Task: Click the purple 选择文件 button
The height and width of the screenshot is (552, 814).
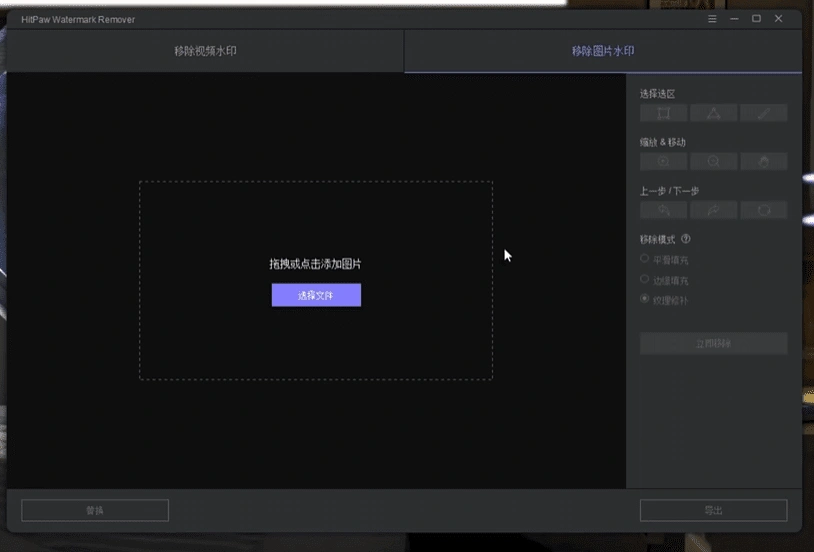Action: pyautogui.click(x=316, y=295)
